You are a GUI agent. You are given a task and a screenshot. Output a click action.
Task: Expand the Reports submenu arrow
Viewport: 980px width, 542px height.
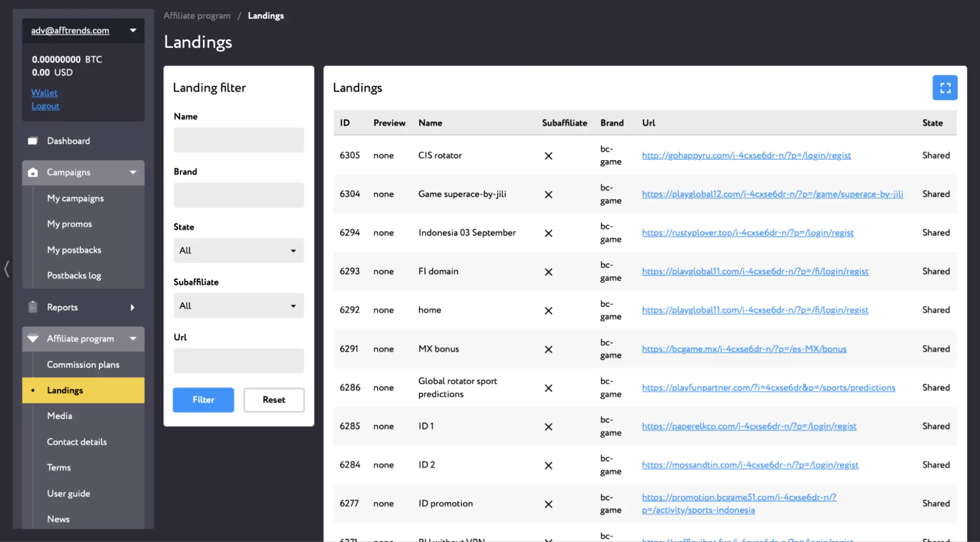click(x=132, y=307)
